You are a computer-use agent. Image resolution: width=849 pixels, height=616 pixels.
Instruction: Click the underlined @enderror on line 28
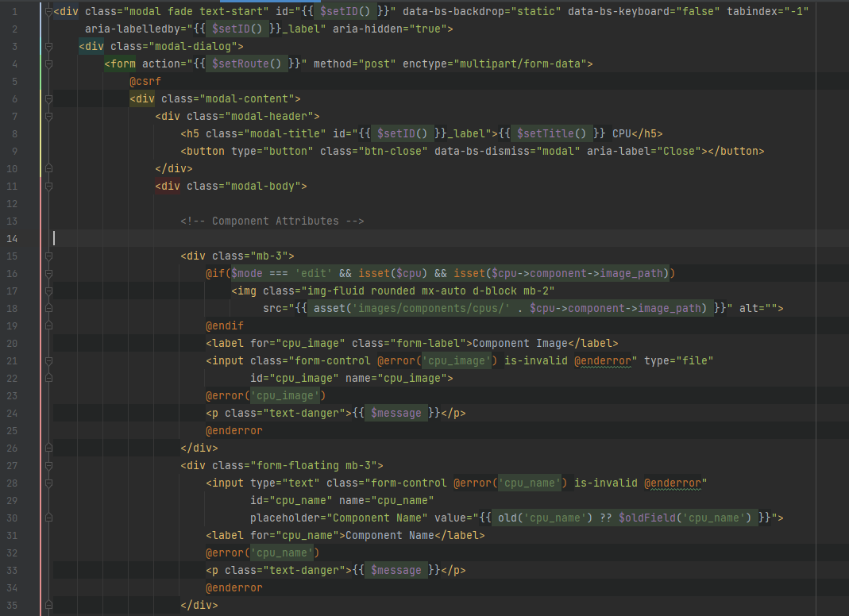[673, 483]
